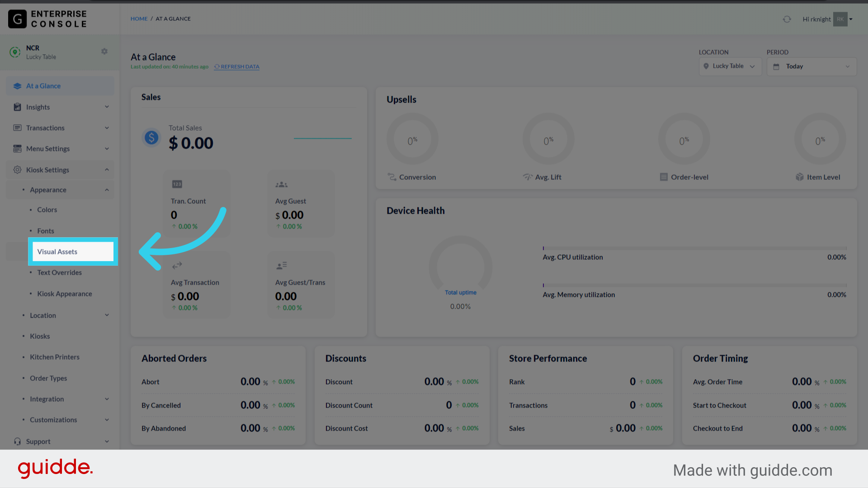Click the Tran. Count number icon
The width and height of the screenshot is (868, 488).
click(x=177, y=184)
